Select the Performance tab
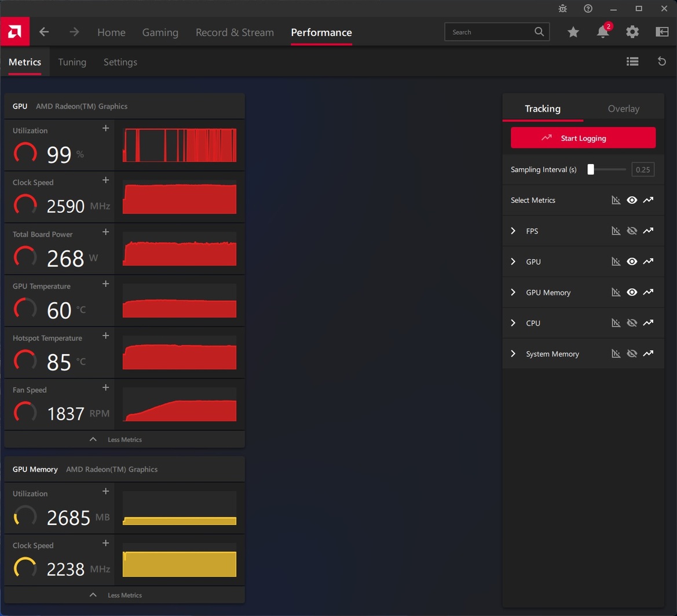Viewport: 677px width, 616px height. point(321,32)
